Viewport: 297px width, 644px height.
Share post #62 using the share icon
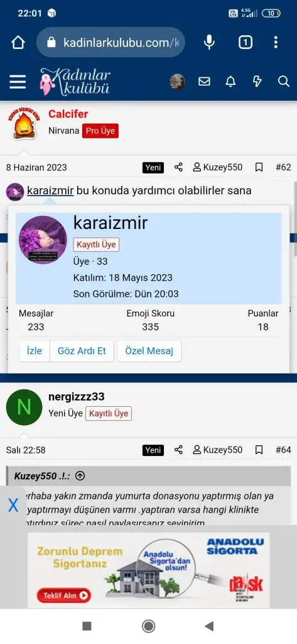click(178, 167)
